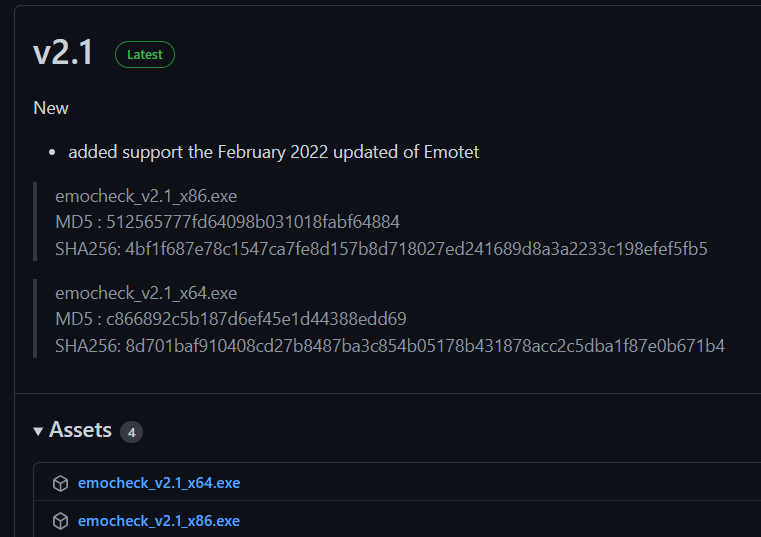
Task: Click the x86 SHA256 hash line
Action: coord(381,249)
